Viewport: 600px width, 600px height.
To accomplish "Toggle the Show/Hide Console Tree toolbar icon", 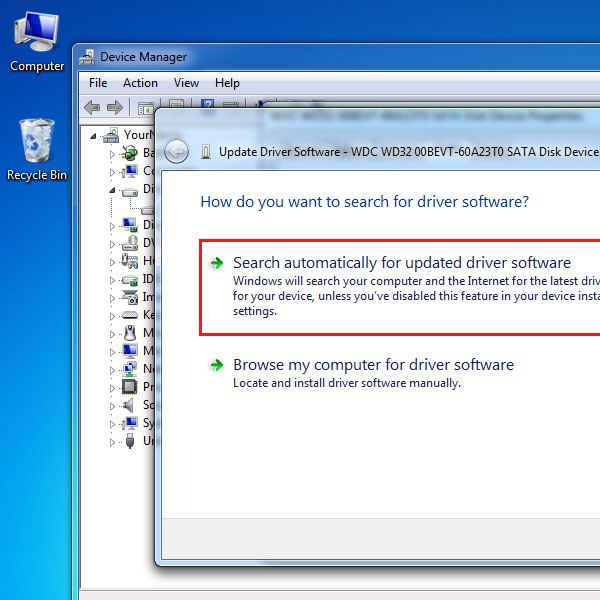I will click(146, 108).
